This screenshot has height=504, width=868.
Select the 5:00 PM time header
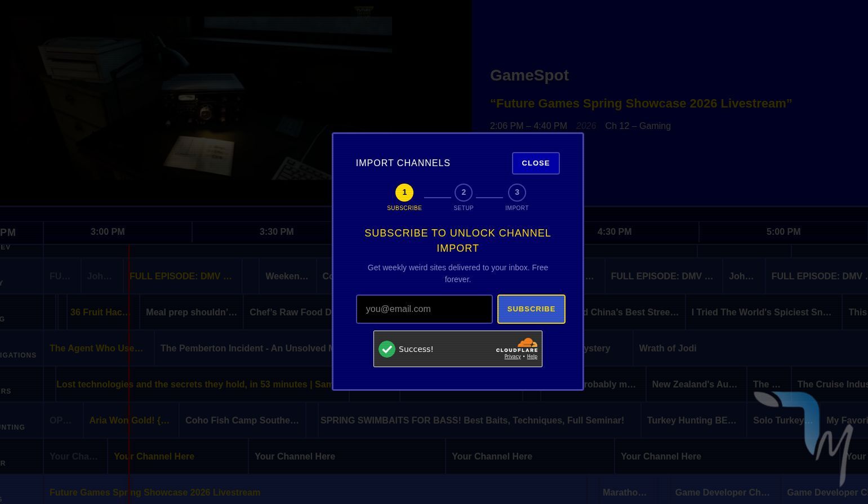click(x=783, y=232)
